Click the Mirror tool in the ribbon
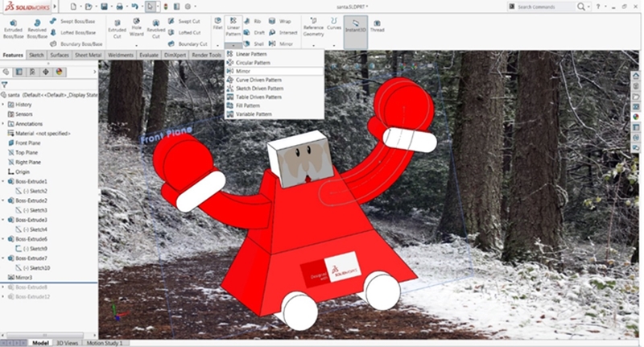 [x=281, y=43]
